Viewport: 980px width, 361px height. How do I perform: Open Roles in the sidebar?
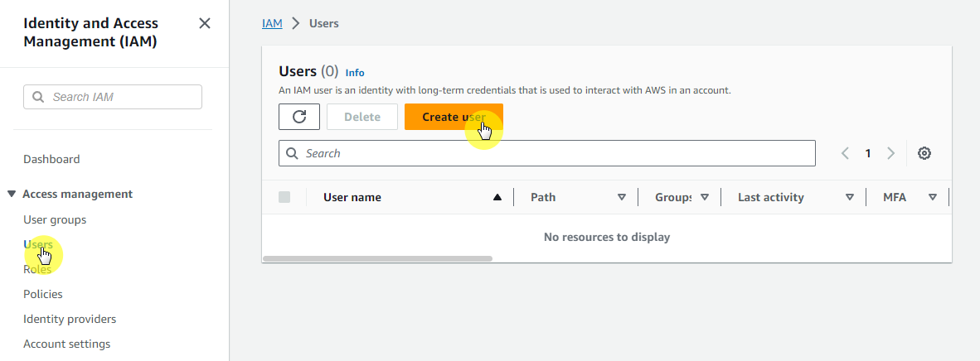[x=36, y=269]
